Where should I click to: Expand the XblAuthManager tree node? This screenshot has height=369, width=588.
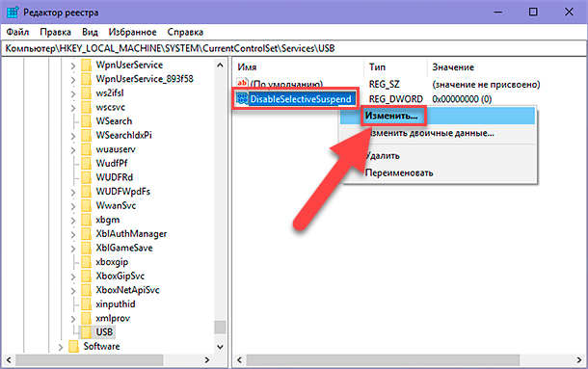click(x=73, y=234)
